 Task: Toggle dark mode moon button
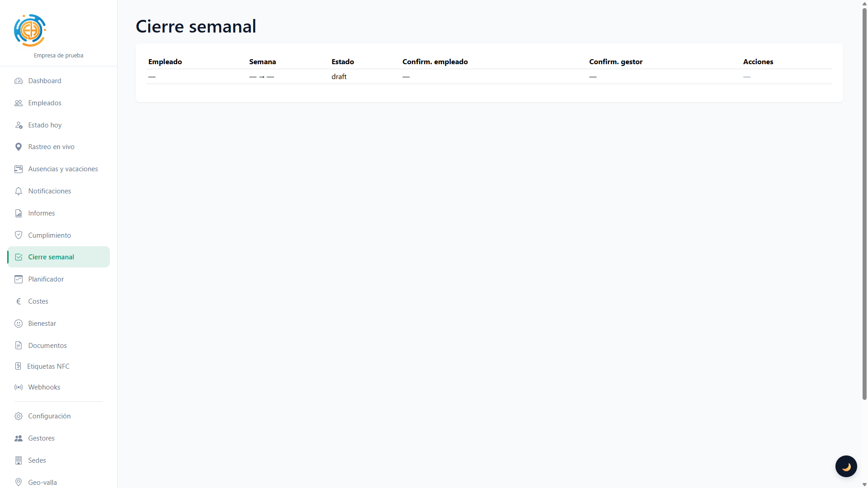coord(846,466)
